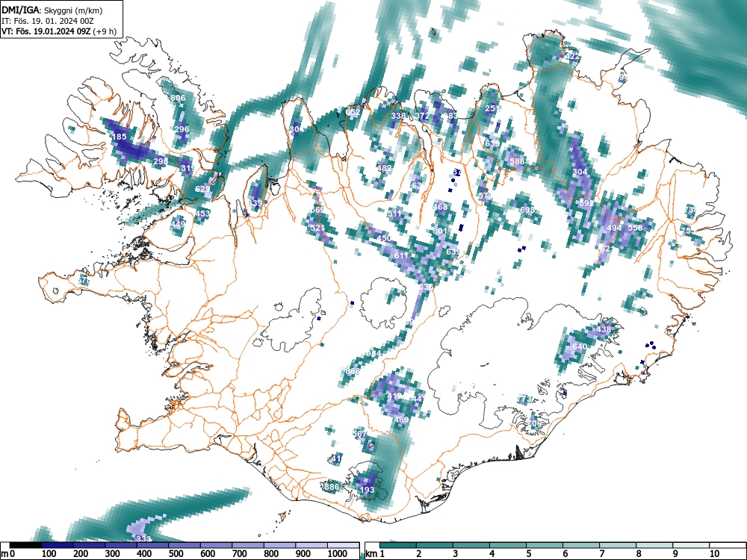Click the visibility value 806 in the Westfjords

click(178, 98)
